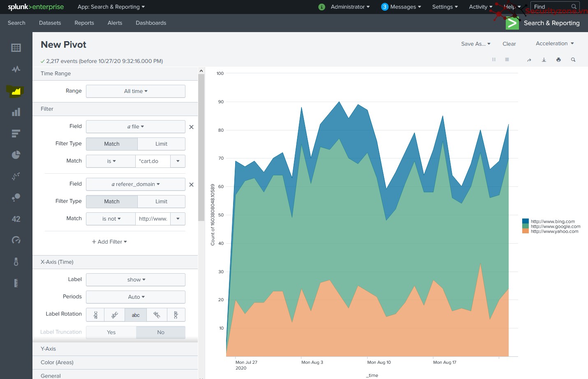Click the Clear button

tap(509, 44)
